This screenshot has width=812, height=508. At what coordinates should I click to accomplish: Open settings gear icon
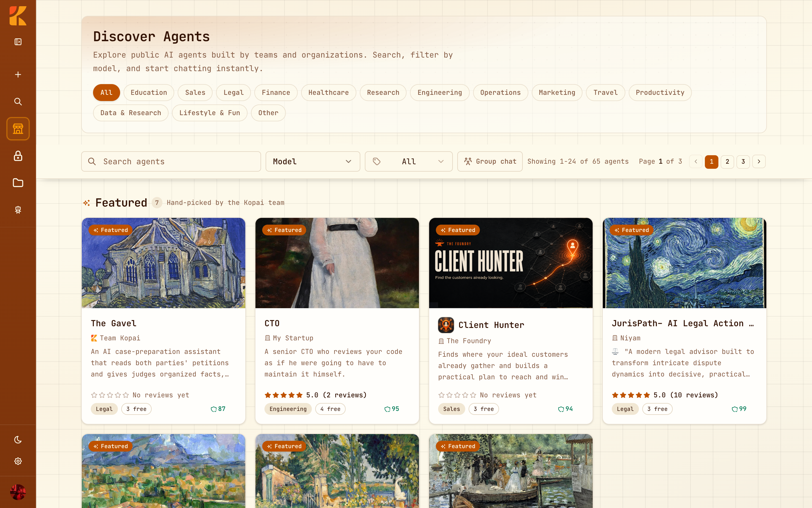18,461
